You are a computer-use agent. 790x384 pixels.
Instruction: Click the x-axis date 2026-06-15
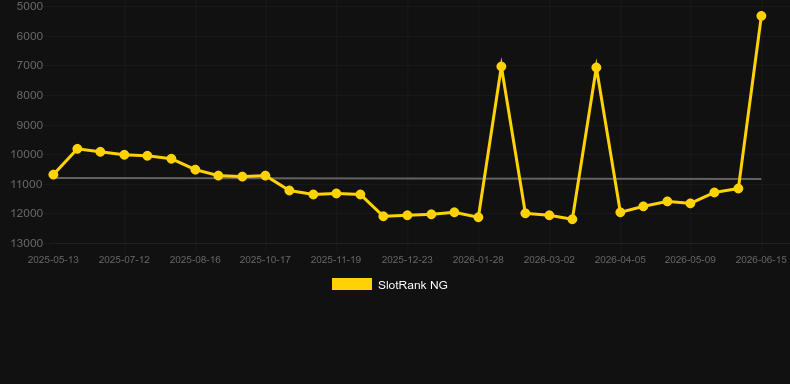(x=761, y=260)
